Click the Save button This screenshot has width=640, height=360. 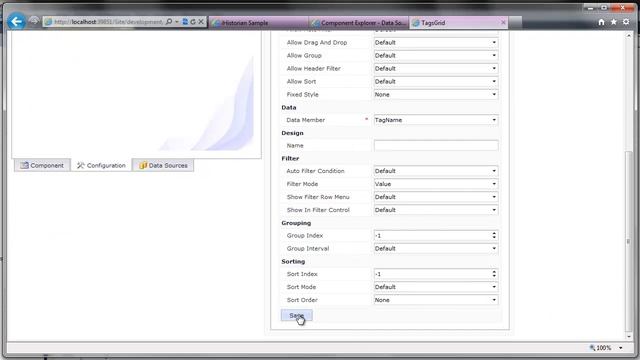297,316
